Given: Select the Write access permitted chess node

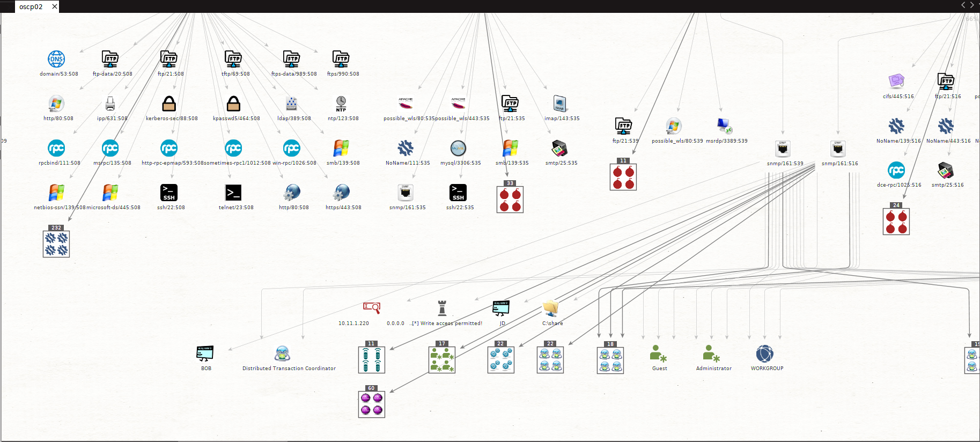Looking at the screenshot, I should pos(442,308).
